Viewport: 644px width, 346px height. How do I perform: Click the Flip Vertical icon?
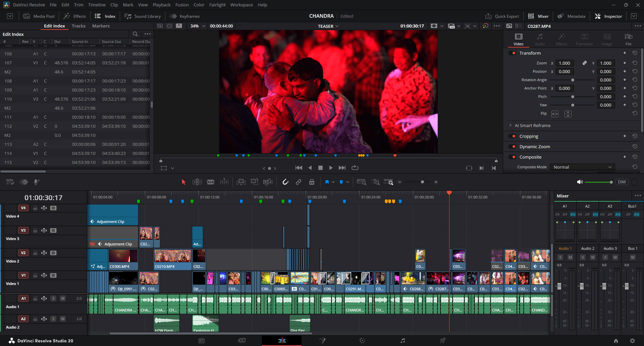[568, 114]
